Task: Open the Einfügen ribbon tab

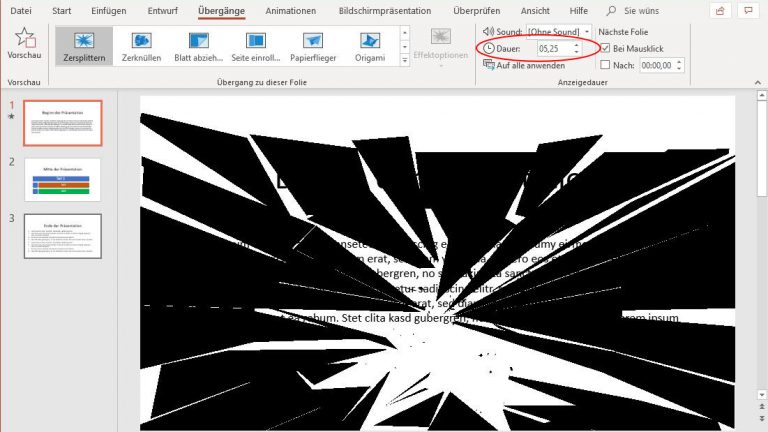Action: tap(110, 11)
